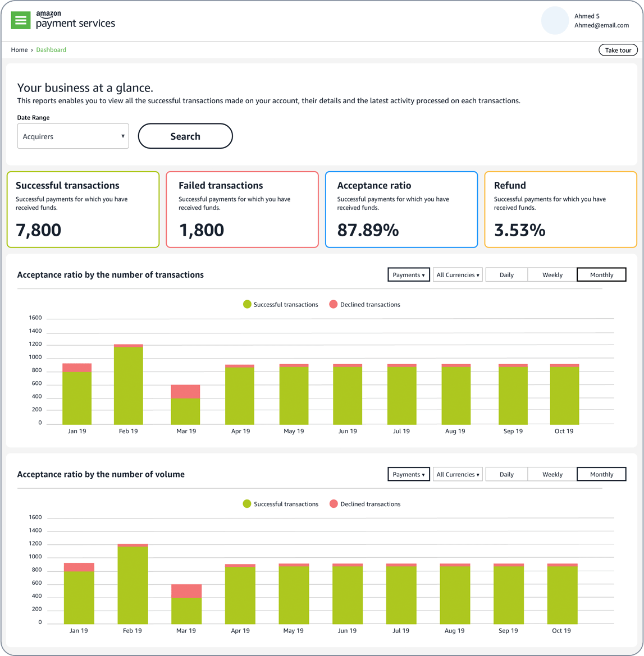
Task: Click the 1,800 failed transactions value
Action: (x=202, y=231)
